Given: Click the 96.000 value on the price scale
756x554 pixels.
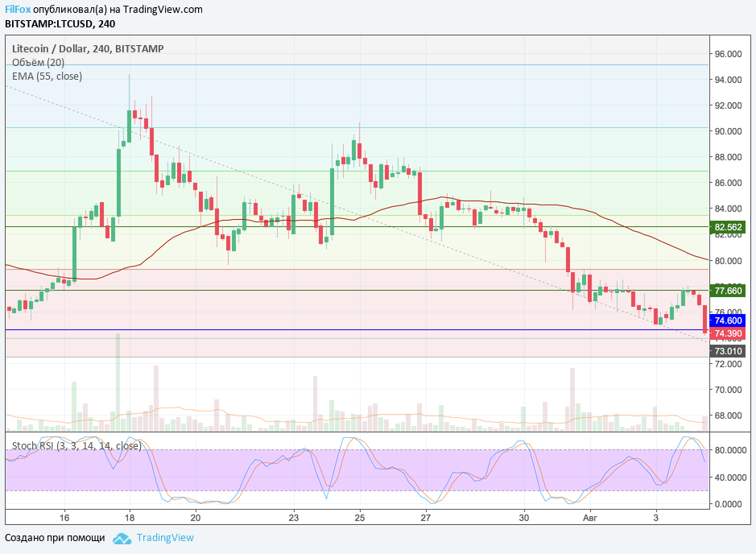Looking at the screenshot, I should tap(728, 54).
